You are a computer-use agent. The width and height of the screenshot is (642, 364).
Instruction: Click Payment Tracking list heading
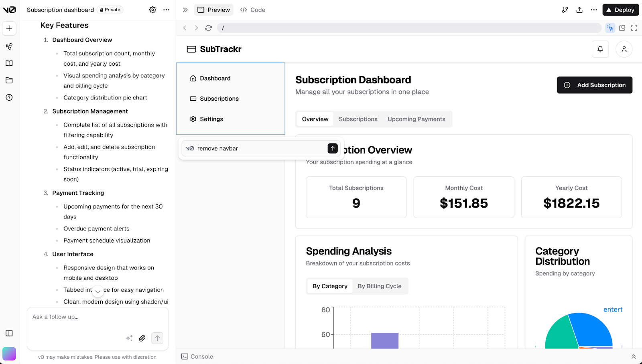coord(78,193)
